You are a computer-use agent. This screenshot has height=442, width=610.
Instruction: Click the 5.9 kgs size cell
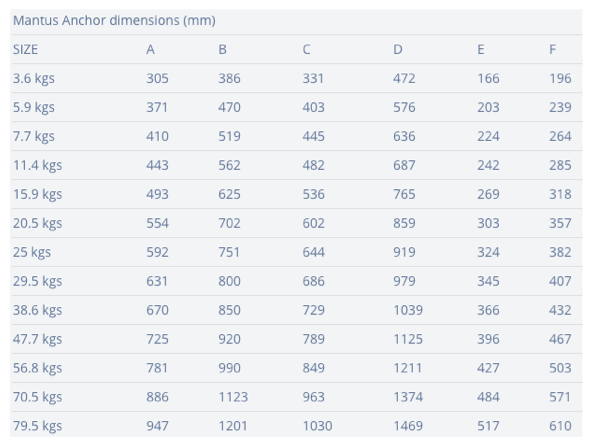click(33, 107)
